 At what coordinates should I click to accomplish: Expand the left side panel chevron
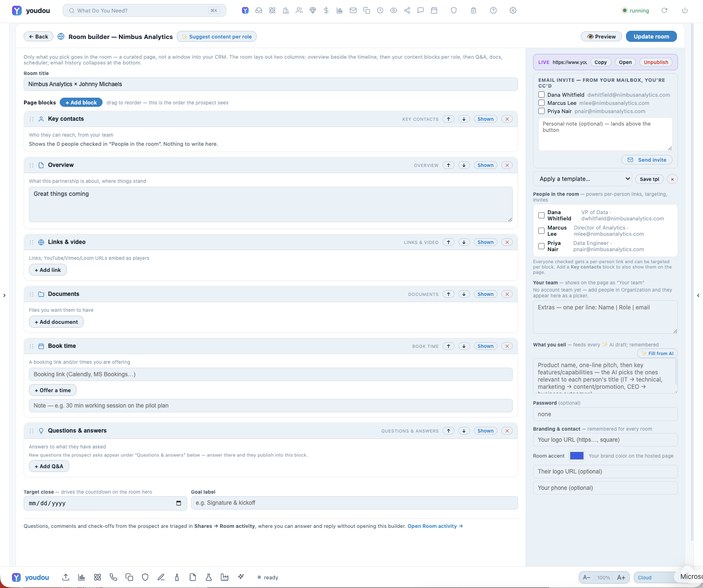click(x=4, y=295)
